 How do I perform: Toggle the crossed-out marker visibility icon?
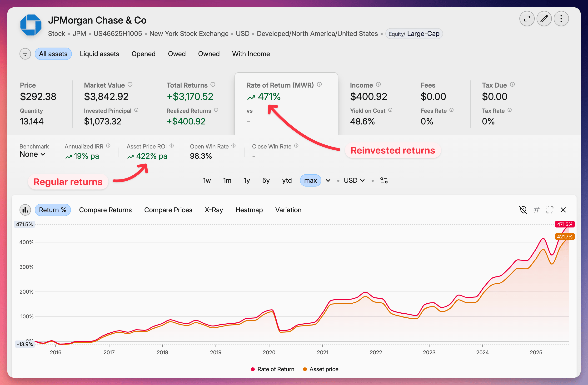(523, 210)
